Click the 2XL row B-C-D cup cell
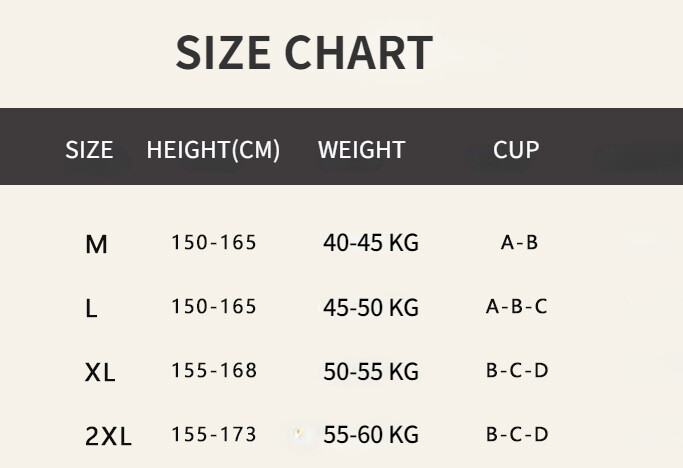This screenshot has width=683, height=468. pyautogui.click(x=517, y=434)
